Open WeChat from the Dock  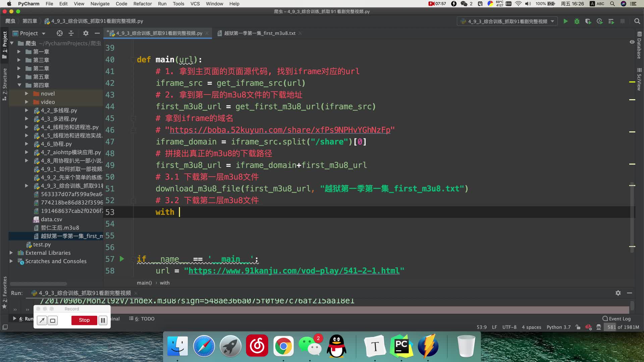point(310,346)
